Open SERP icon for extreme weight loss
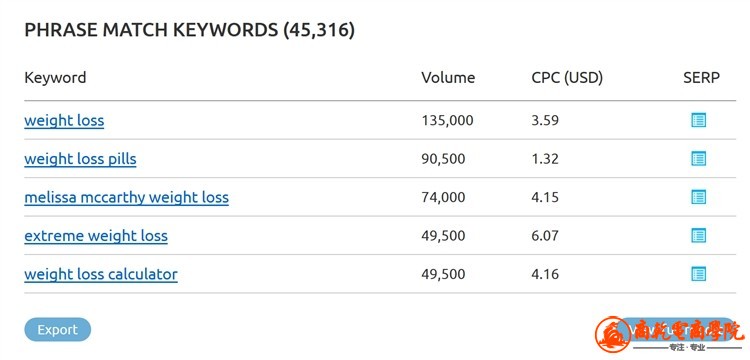The width and height of the screenshot is (750, 360). coord(698,236)
